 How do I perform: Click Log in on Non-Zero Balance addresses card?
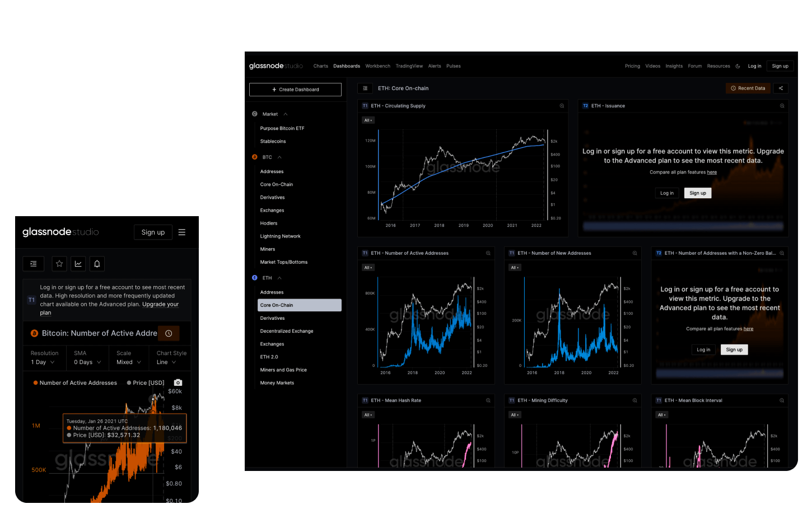click(x=703, y=349)
